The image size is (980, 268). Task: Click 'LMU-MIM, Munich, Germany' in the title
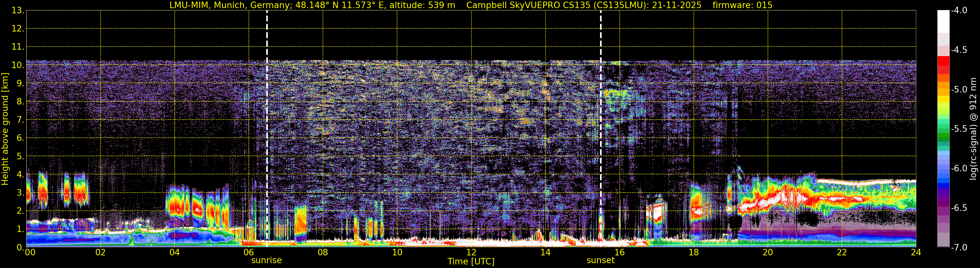pos(231,5)
